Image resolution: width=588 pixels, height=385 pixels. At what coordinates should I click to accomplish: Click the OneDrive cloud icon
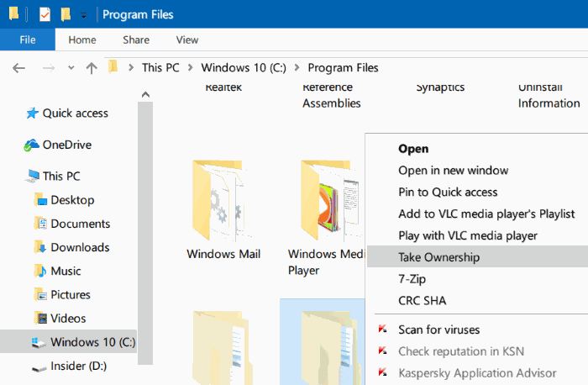tap(32, 145)
